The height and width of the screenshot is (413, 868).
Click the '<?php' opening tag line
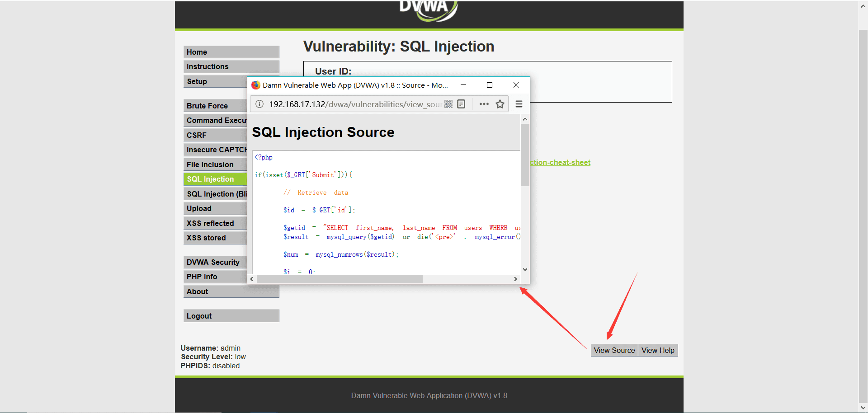coord(264,157)
